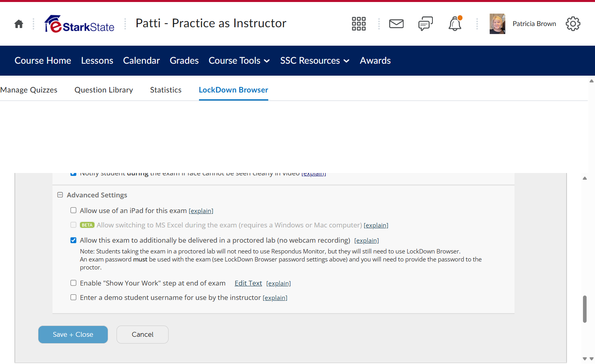Switch to the Question Library tab
The image size is (595, 364).
pos(104,90)
